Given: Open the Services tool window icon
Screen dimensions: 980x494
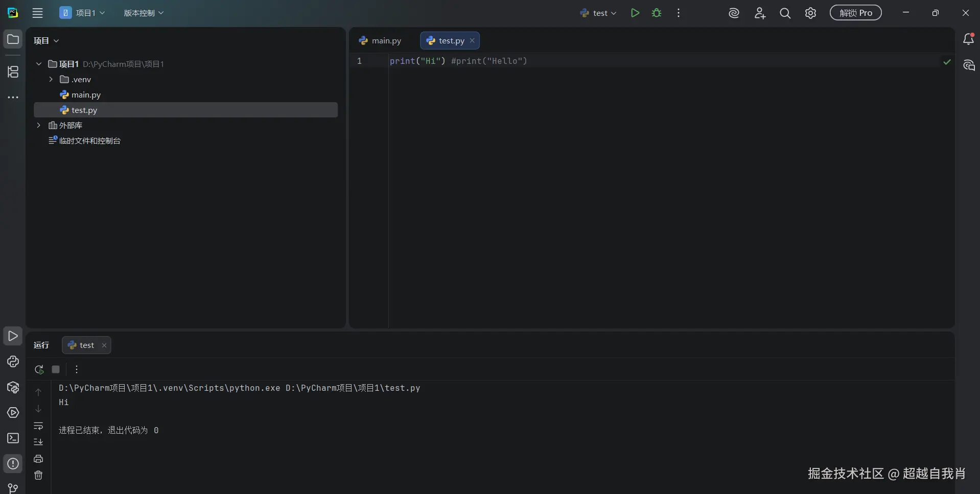Looking at the screenshot, I should coord(13,413).
